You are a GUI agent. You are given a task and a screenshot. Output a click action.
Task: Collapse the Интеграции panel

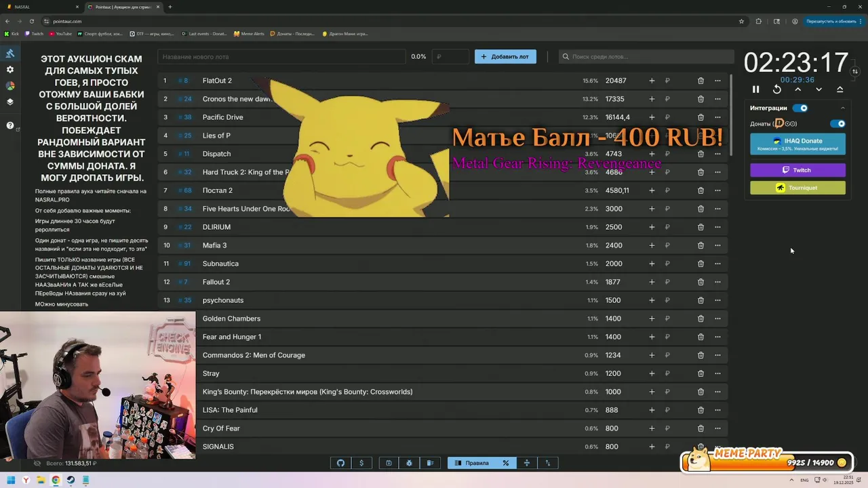point(843,108)
